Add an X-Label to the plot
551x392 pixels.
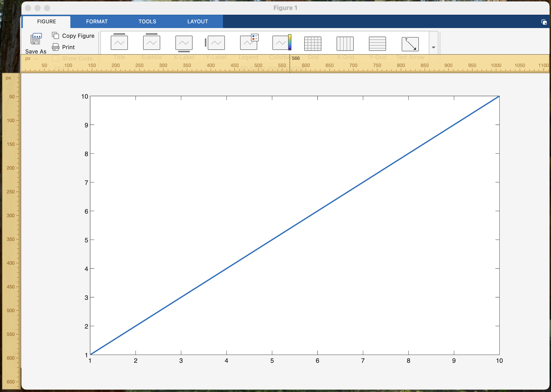click(x=184, y=43)
